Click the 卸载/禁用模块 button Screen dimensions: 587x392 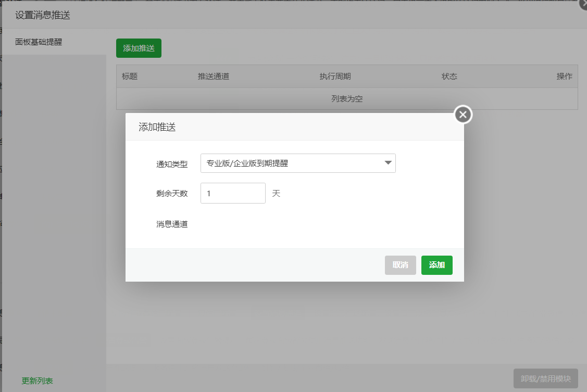545,378
